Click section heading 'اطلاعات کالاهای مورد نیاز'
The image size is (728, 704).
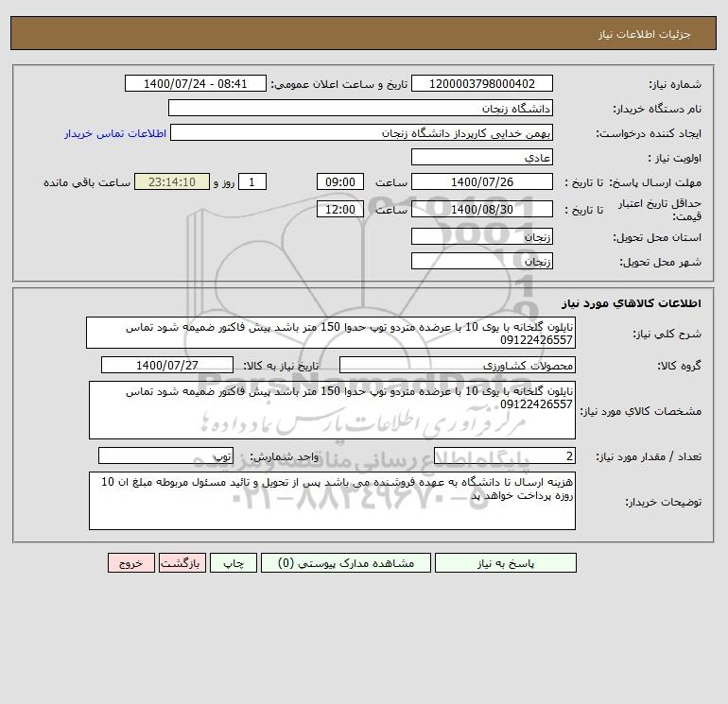[x=632, y=303]
